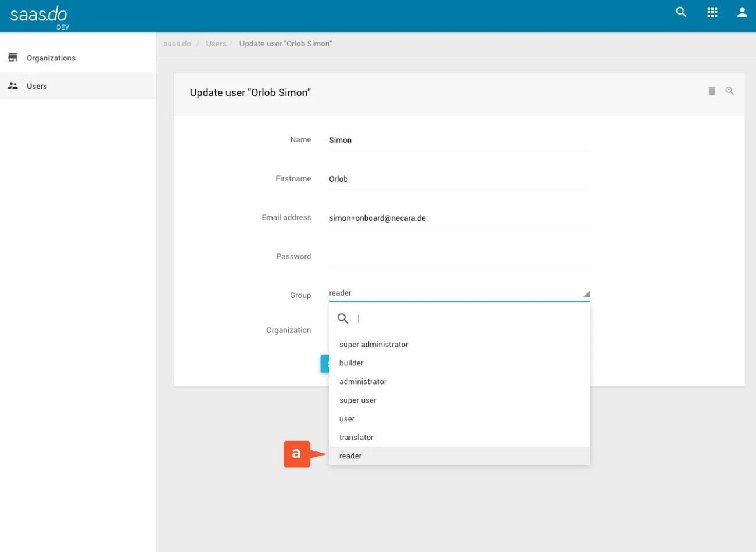The width and height of the screenshot is (756, 552).
Task: Click the saas.do breadcrumb link
Action: point(177,44)
